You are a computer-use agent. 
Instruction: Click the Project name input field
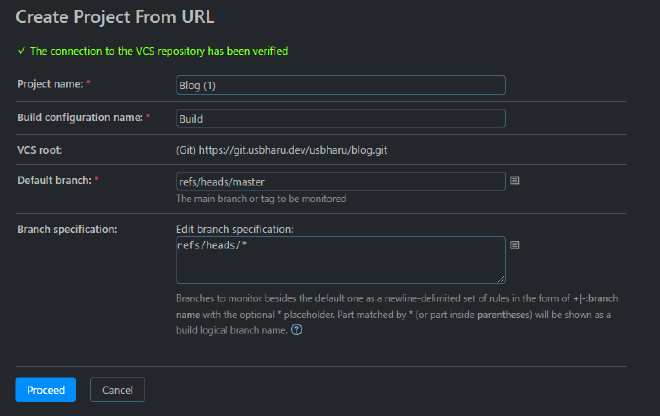[x=340, y=85]
